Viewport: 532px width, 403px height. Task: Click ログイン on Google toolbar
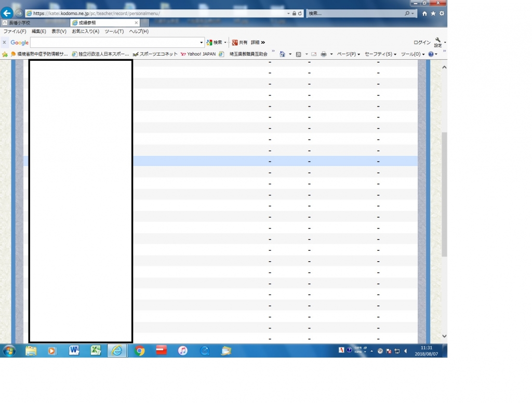click(x=422, y=43)
